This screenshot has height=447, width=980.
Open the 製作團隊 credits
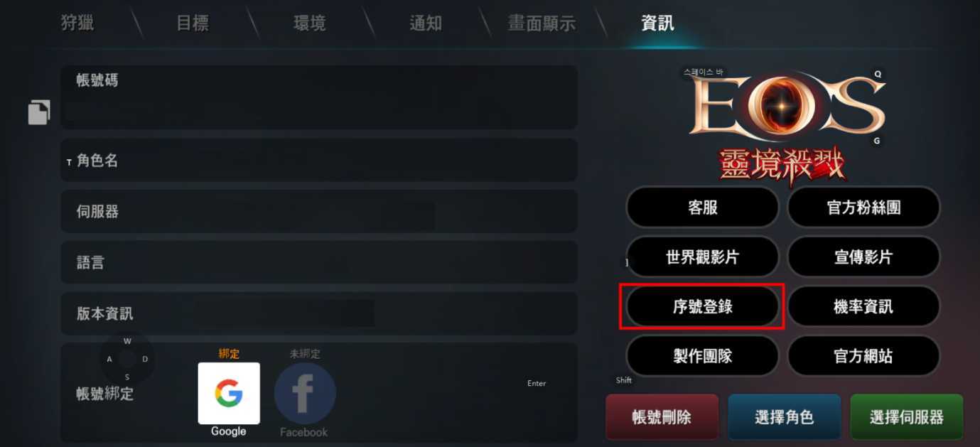[703, 356]
